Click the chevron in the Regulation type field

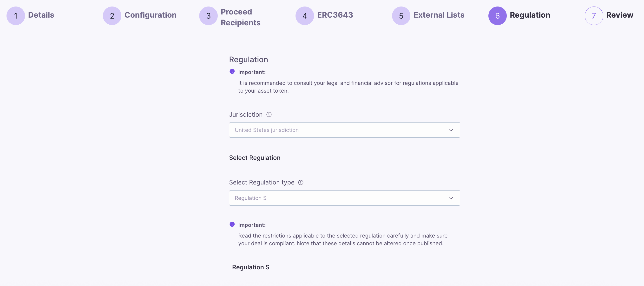(x=451, y=198)
